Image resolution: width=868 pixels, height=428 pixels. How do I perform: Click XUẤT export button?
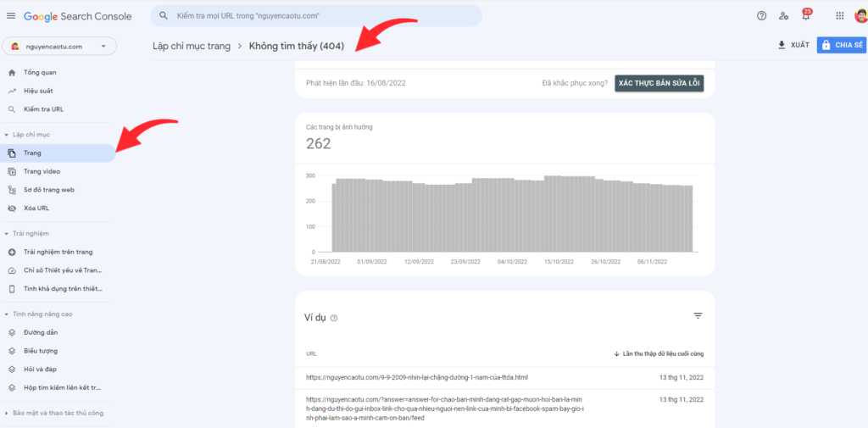coord(793,45)
